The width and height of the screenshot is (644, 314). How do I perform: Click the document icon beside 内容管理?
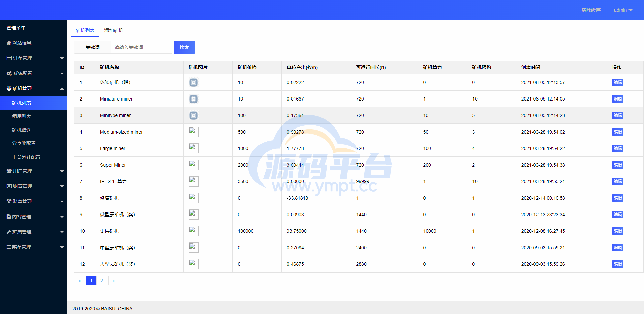(9, 217)
